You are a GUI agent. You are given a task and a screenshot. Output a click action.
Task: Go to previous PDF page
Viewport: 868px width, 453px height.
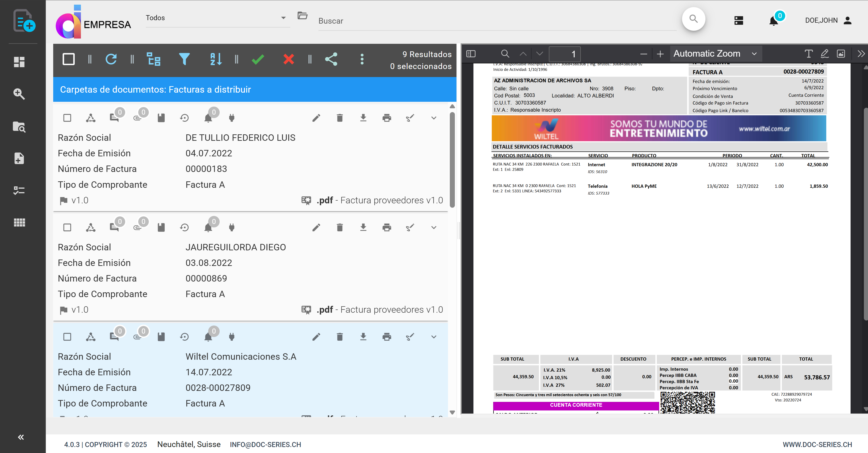tap(523, 54)
